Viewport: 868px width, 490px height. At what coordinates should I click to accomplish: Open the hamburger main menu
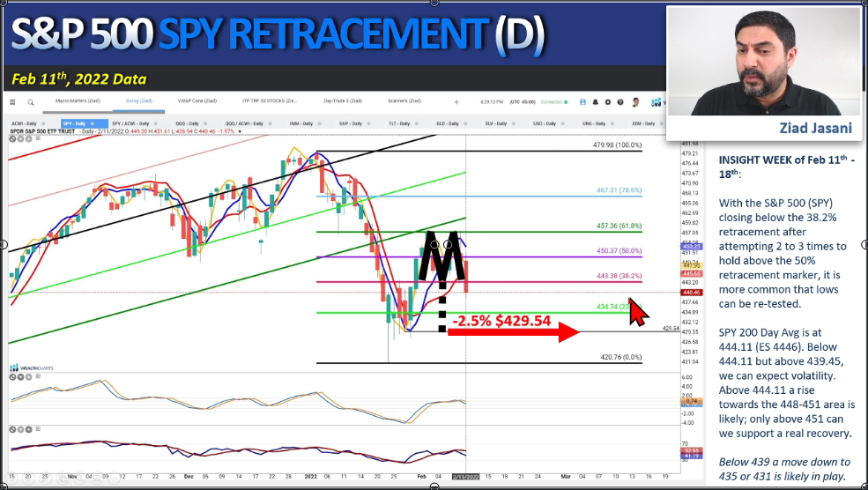coord(12,102)
